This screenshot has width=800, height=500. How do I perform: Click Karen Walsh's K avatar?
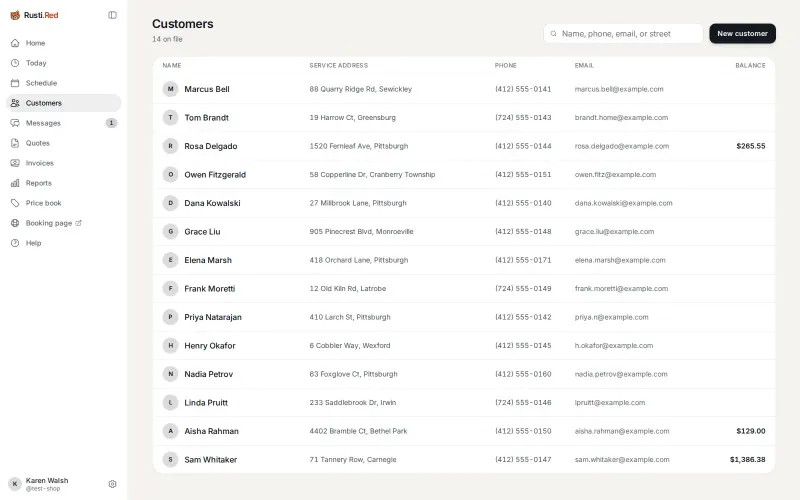pos(15,484)
